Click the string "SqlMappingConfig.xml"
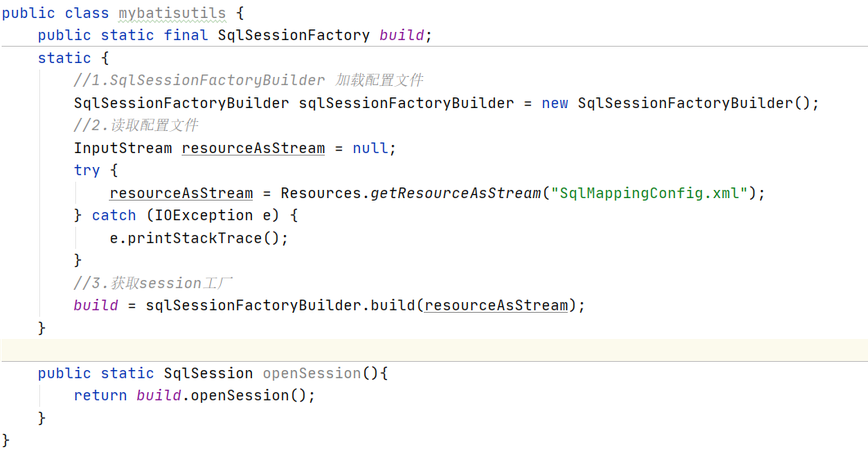This screenshot has height=456, width=868. tap(650, 193)
